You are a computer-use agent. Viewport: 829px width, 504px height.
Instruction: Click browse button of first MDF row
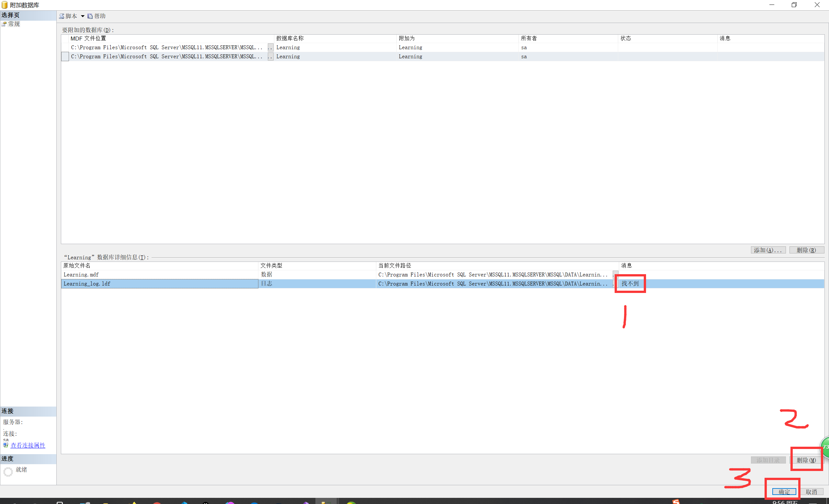270,47
